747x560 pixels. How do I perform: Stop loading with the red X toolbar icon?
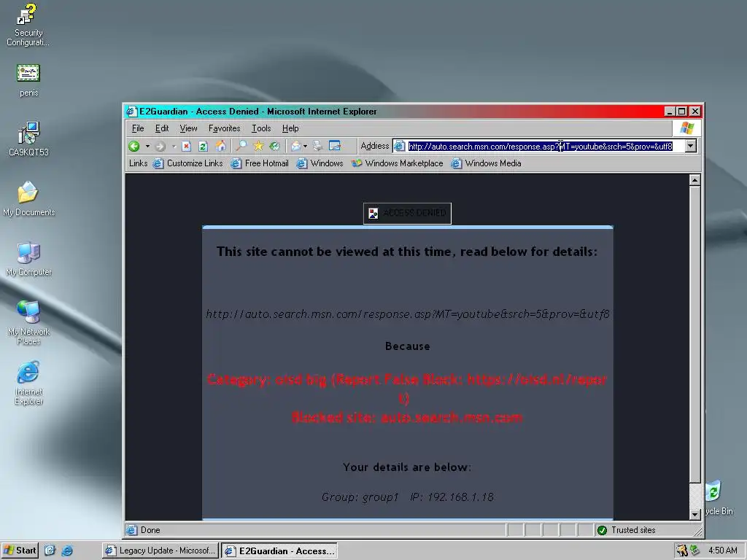coord(186,146)
